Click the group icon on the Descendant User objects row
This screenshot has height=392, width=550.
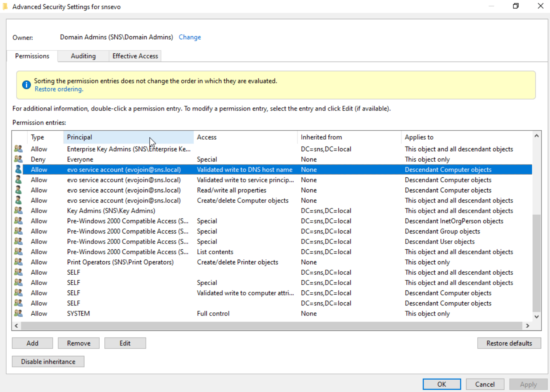(x=18, y=241)
